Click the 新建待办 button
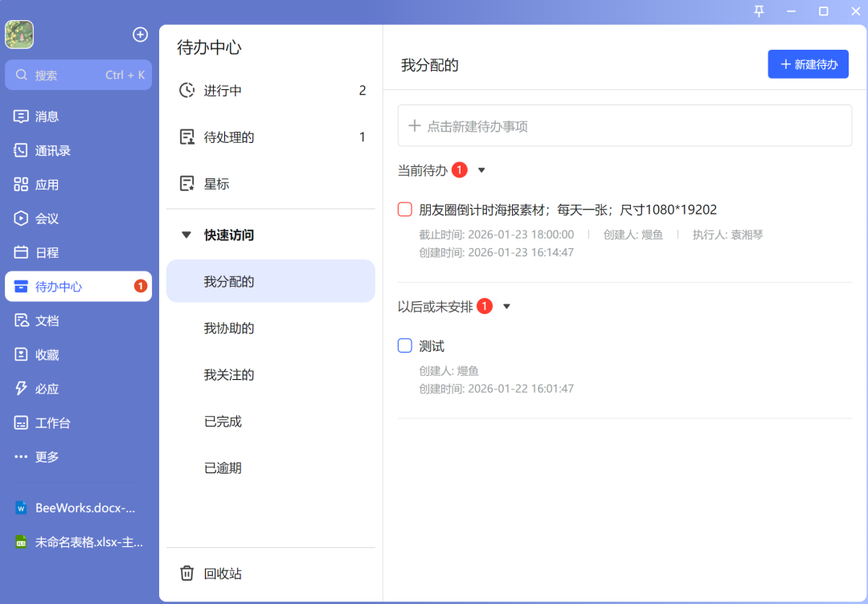The image size is (868, 604). (x=808, y=64)
